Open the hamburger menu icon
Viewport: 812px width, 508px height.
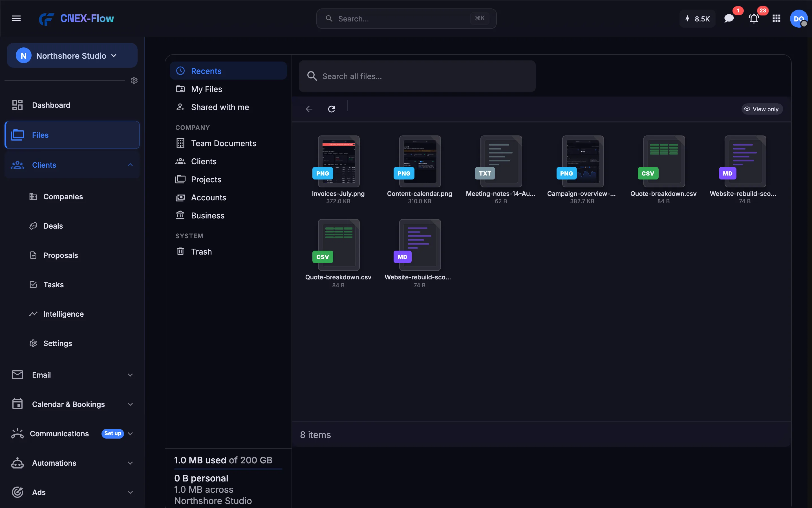pyautogui.click(x=16, y=18)
